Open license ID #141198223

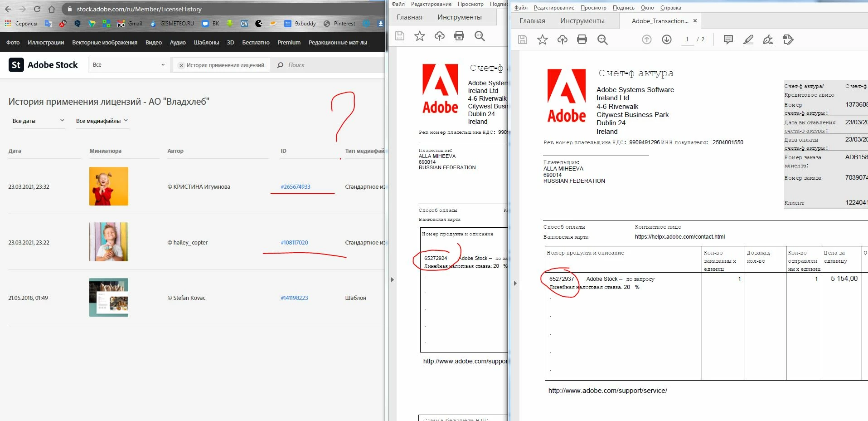pyautogui.click(x=294, y=298)
